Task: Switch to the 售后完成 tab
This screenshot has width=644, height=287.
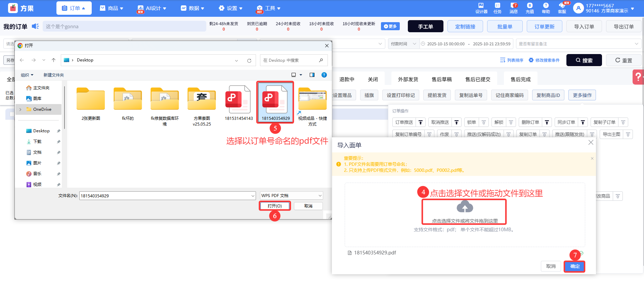Action: (x=520, y=80)
